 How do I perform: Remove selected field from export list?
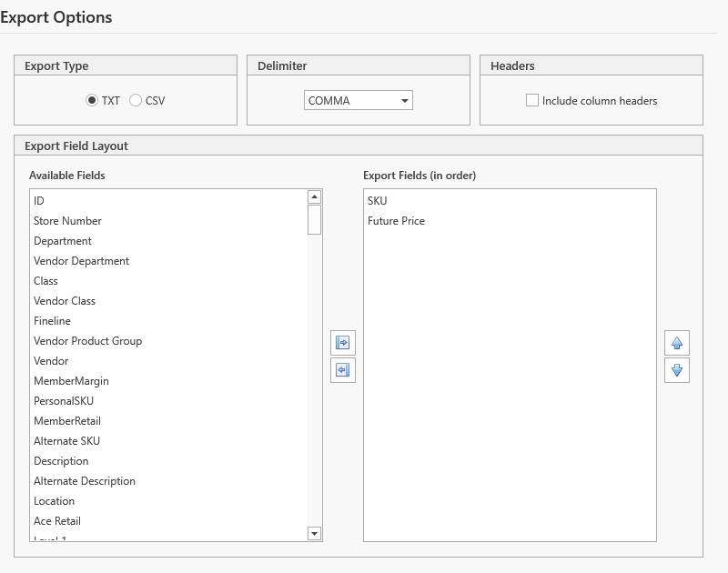tap(343, 370)
